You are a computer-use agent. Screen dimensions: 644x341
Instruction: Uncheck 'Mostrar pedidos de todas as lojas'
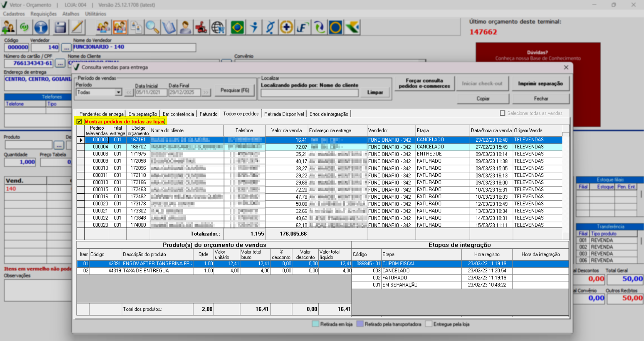tap(79, 122)
